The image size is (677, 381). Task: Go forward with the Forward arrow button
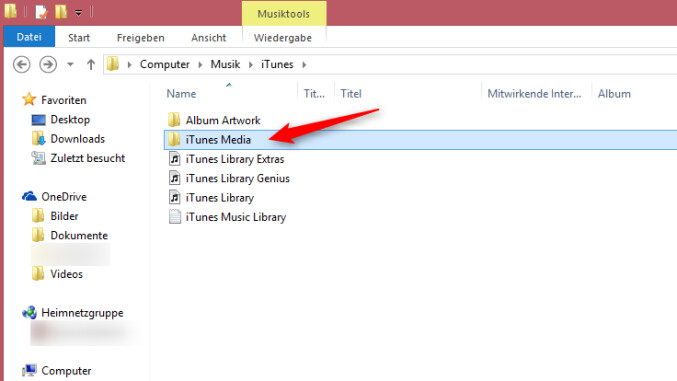click(48, 65)
